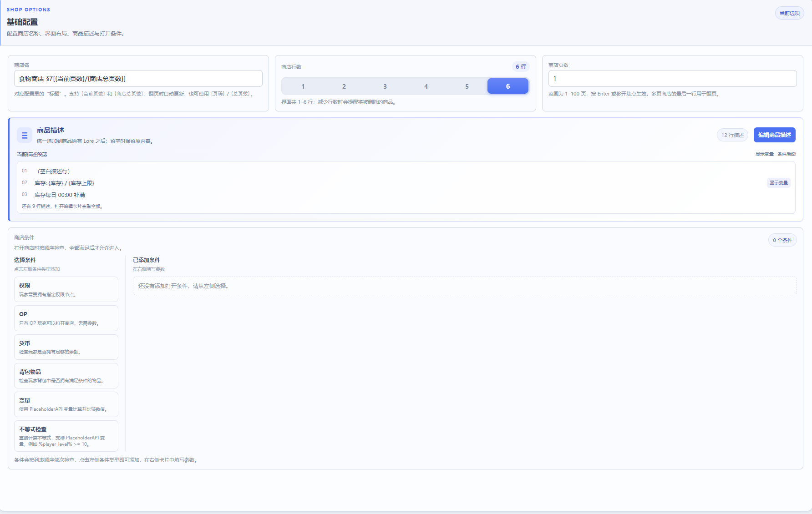This screenshot has width=812, height=514.
Task: Add the OP condition type
Action: [x=66, y=318]
